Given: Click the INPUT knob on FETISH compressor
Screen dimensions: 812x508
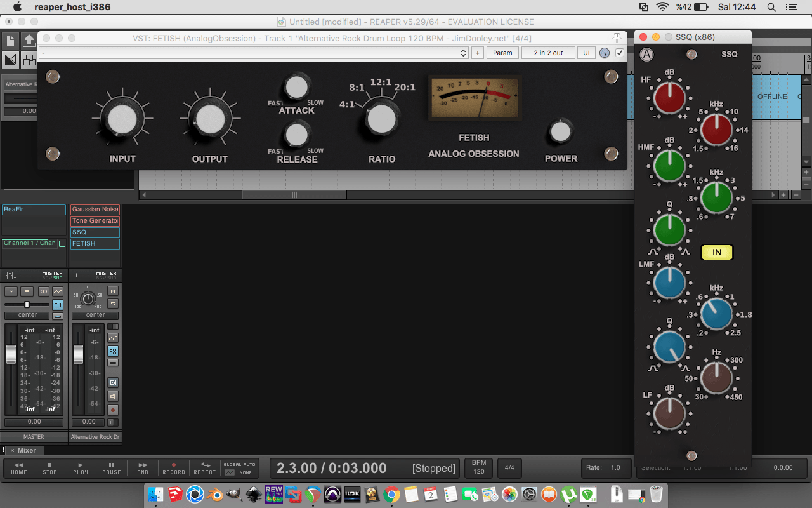Looking at the screenshot, I should coord(122,119).
